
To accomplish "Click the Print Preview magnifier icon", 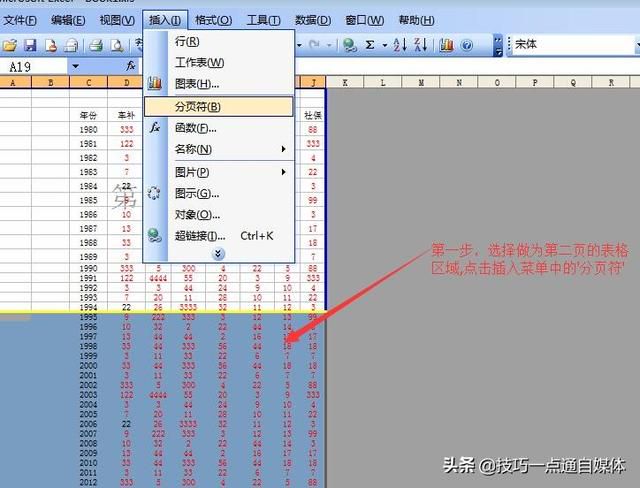I will (x=117, y=45).
